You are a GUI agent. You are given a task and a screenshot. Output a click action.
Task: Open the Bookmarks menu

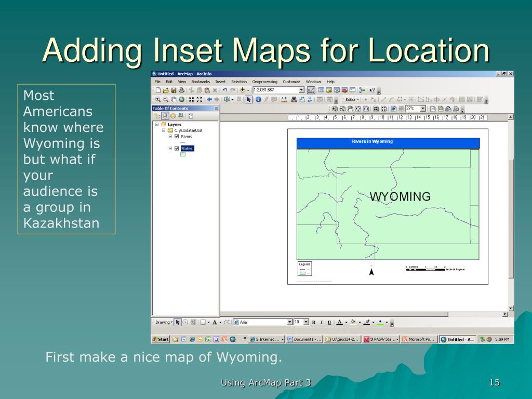[x=200, y=82]
